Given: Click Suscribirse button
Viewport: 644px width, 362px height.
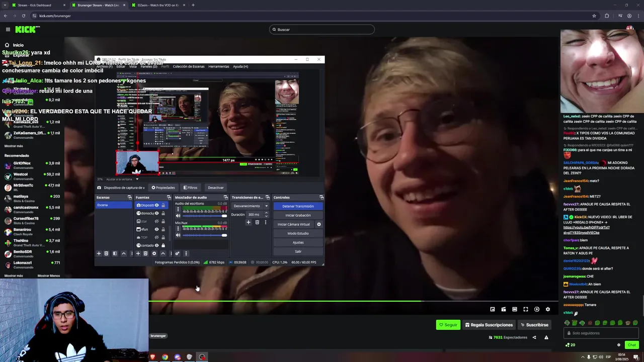Looking at the screenshot, I should point(534,325).
